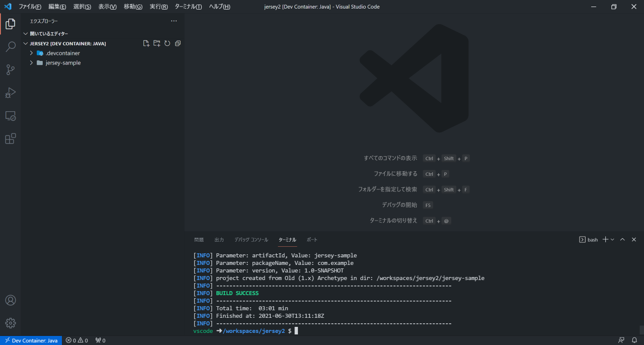
Task: Click the デバッグの開始 shortcut hint
Action: pyautogui.click(x=408, y=205)
